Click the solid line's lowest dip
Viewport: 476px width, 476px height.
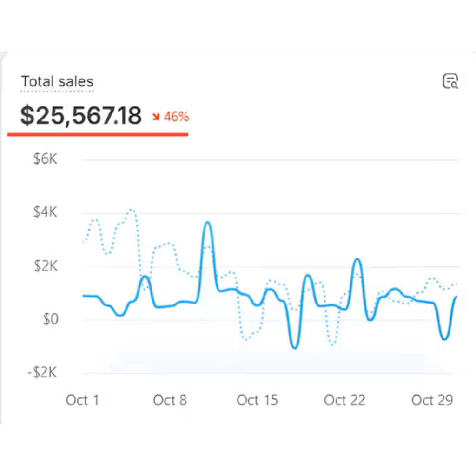294,347
